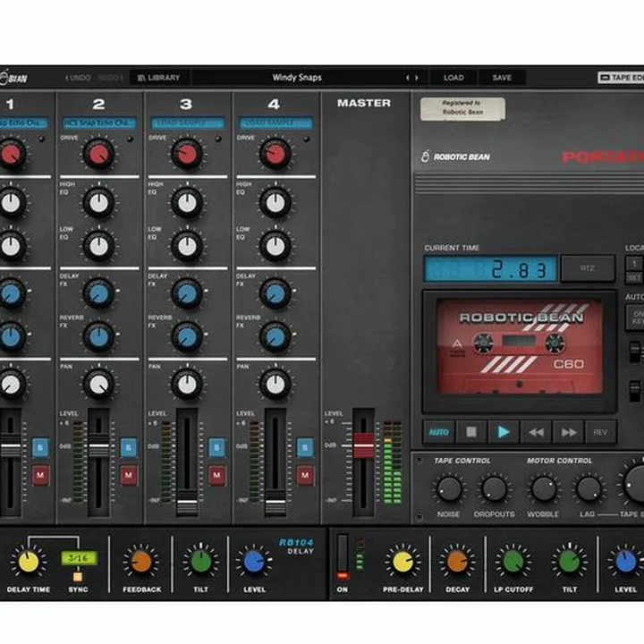Image resolution: width=644 pixels, height=644 pixels.
Task: Click the Current Time display
Action: [490, 269]
